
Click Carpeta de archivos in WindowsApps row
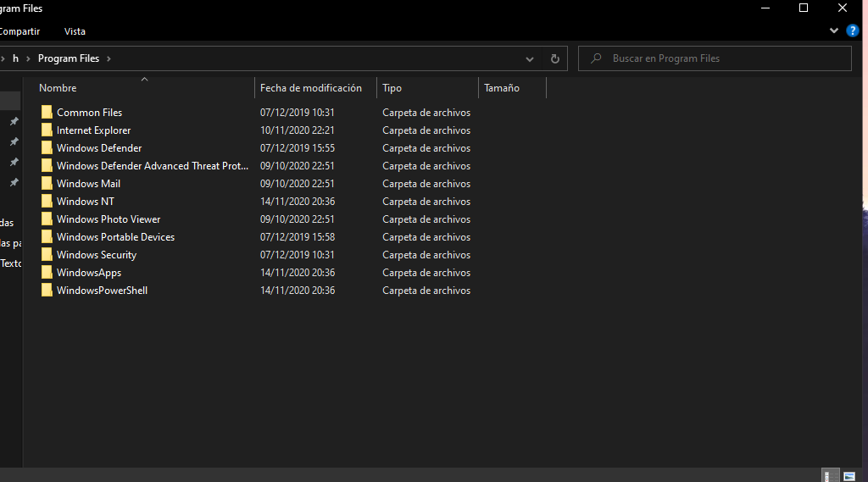click(x=426, y=272)
